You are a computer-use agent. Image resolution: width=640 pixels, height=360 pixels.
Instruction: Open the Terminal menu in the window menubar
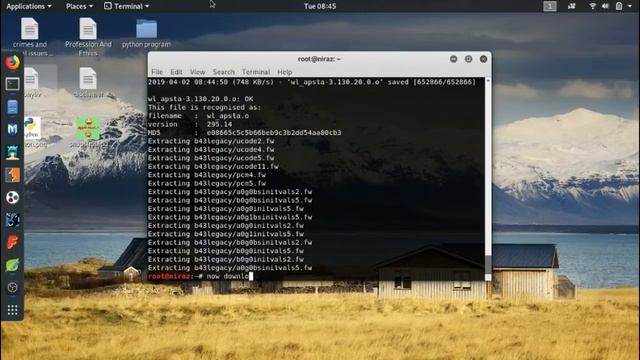256,72
